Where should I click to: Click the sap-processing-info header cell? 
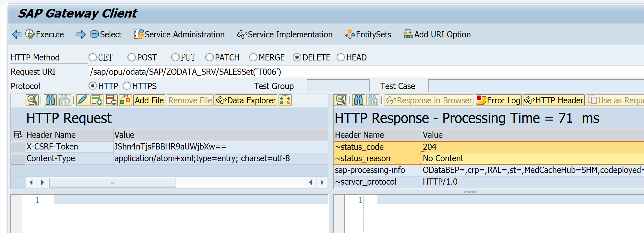pos(378,170)
